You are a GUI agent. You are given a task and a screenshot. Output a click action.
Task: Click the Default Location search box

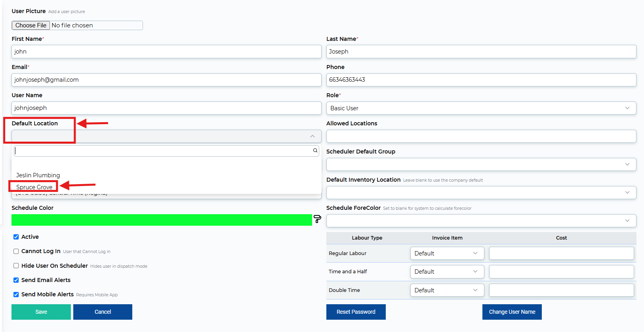(166, 151)
